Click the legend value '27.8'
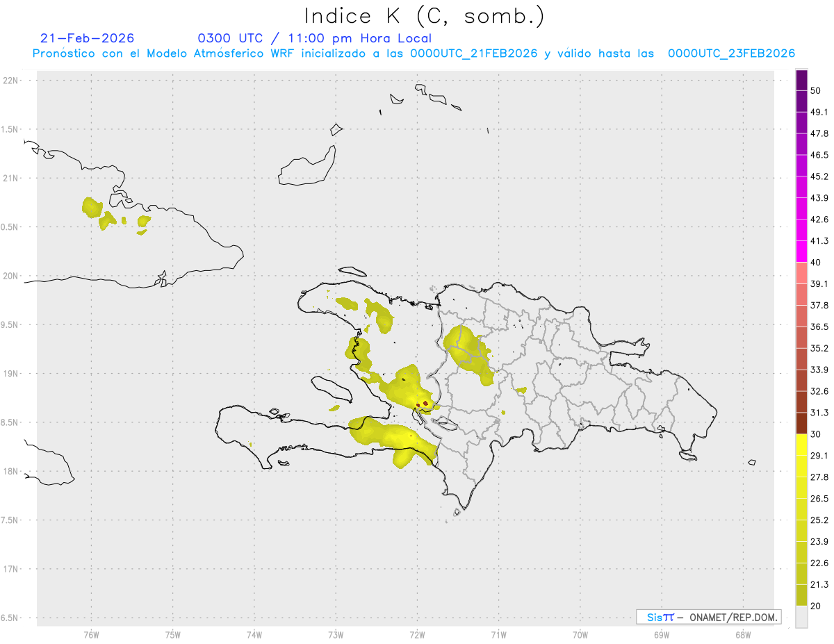Viewport: 834px width, 644px height. tap(819, 477)
